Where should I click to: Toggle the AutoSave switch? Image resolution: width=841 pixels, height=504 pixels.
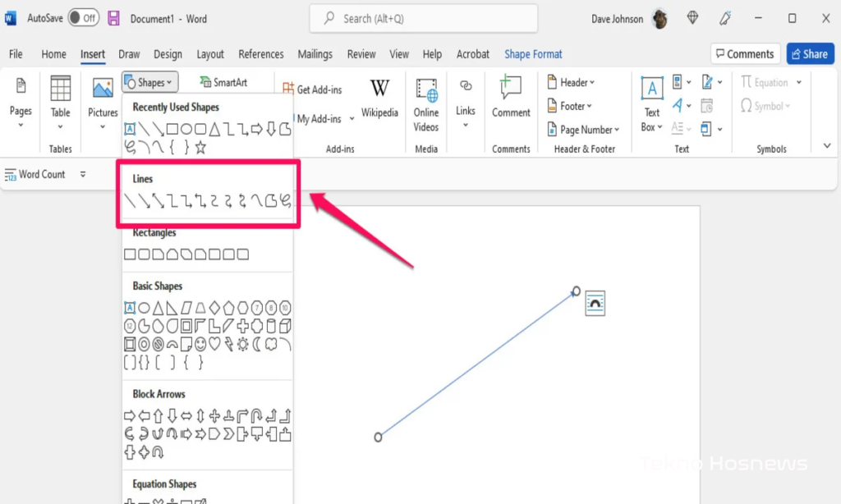[84, 18]
